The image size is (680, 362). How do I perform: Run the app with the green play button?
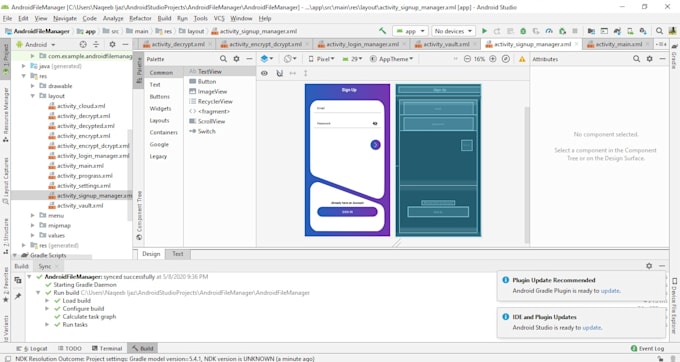pyautogui.click(x=484, y=31)
